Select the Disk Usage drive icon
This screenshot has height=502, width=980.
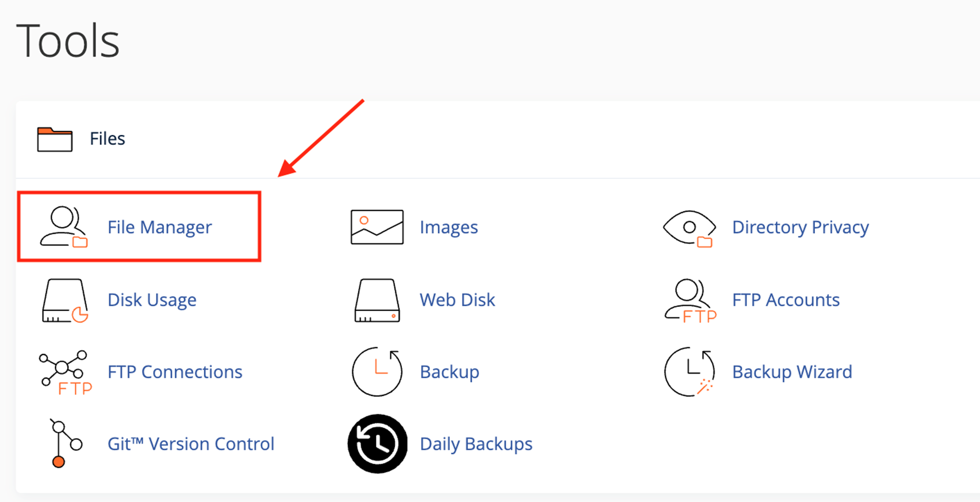pyautogui.click(x=64, y=301)
